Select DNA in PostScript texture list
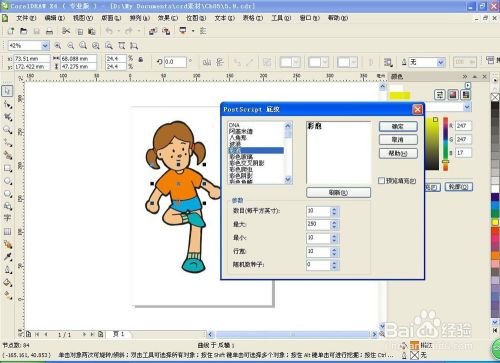Image resolution: width=500 pixels, height=363 pixels. coord(234,125)
